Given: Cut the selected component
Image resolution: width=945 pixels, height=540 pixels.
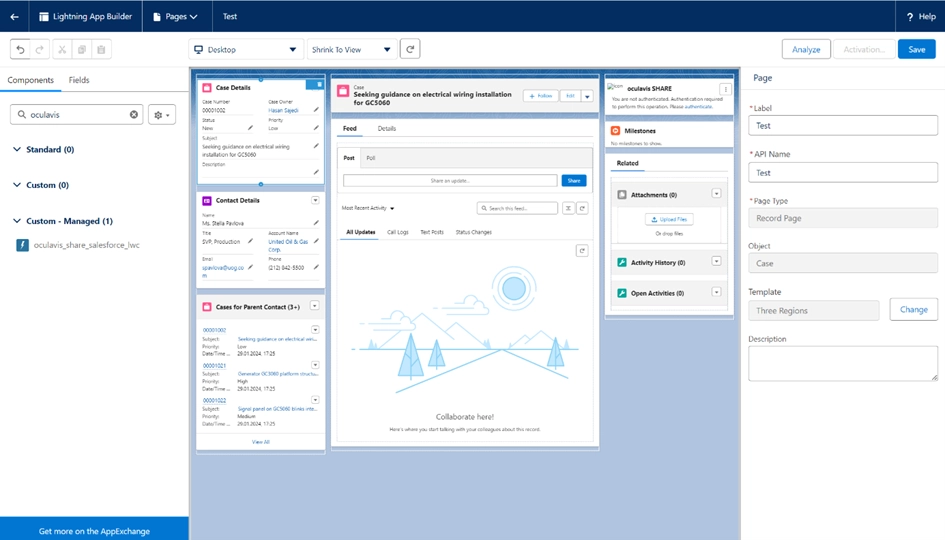Looking at the screenshot, I should point(62,49).
